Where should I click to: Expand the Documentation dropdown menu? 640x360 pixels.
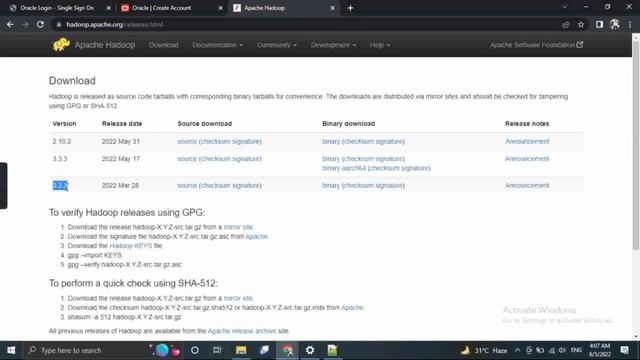click(x=218, y=45)
